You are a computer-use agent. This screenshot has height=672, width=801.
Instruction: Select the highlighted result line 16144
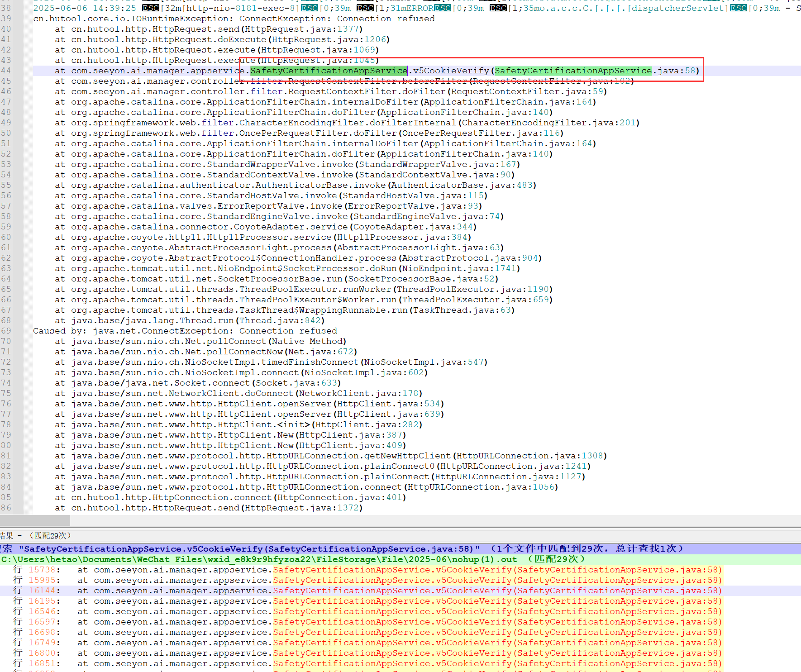point(362,591)
